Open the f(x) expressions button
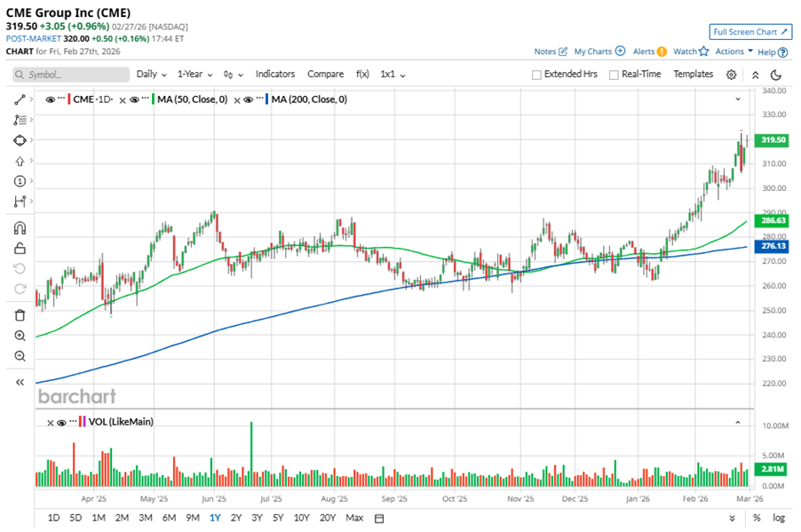The height and width of the screenshot is (532, 801). coord(362,74)
